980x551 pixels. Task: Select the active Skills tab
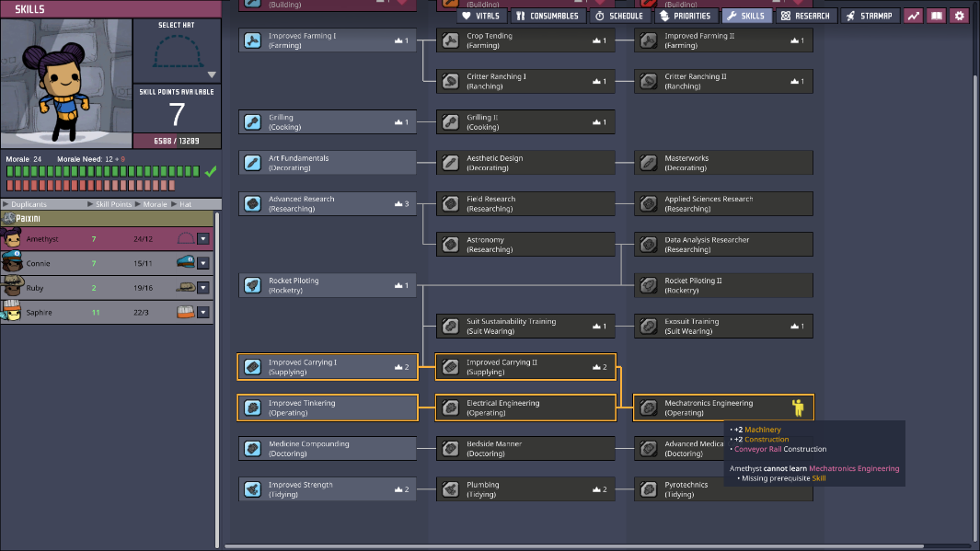tap(746, 16)
